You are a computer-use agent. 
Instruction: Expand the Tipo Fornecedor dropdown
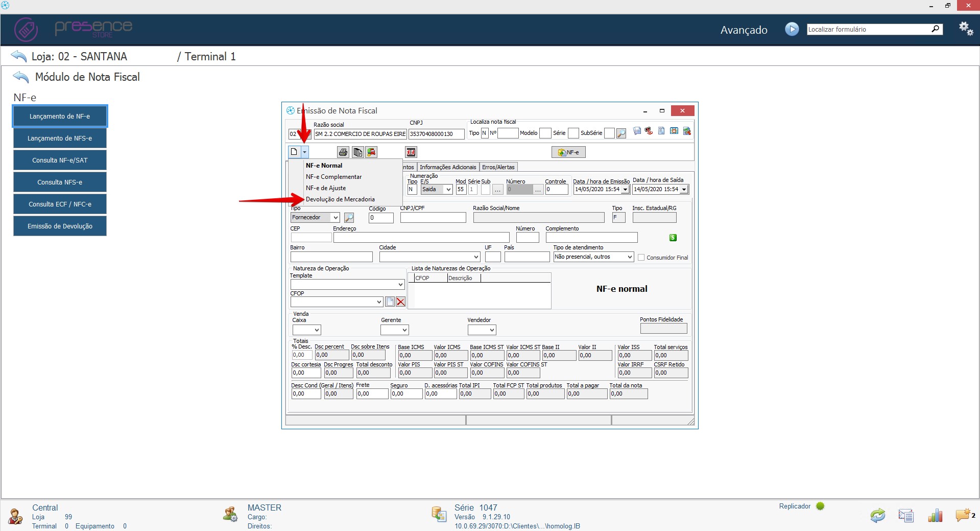click(336, 218)
